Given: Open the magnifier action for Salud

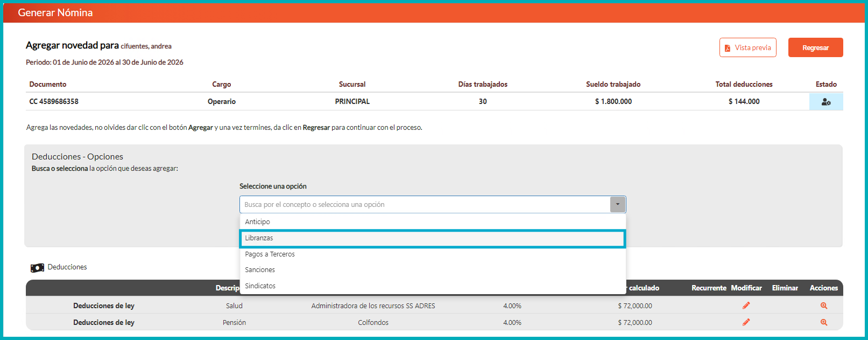Looking at the screenshot, I should click(824, 306).
